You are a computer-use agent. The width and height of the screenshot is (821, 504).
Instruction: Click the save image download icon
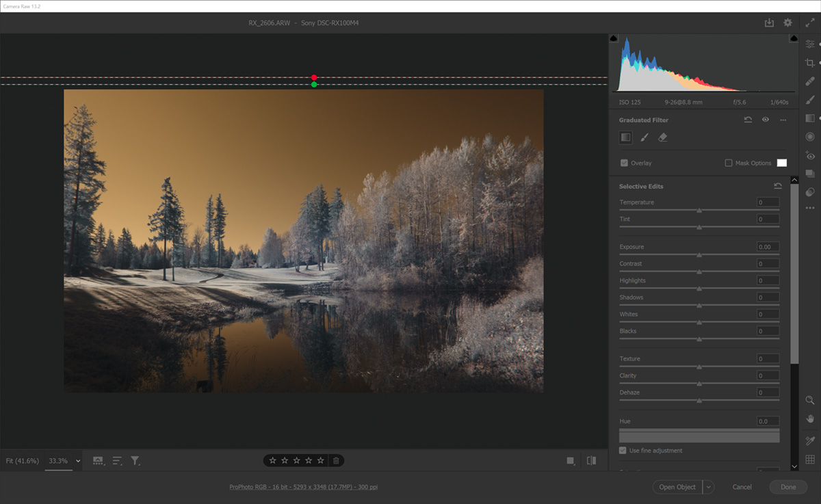click(769, 23)
